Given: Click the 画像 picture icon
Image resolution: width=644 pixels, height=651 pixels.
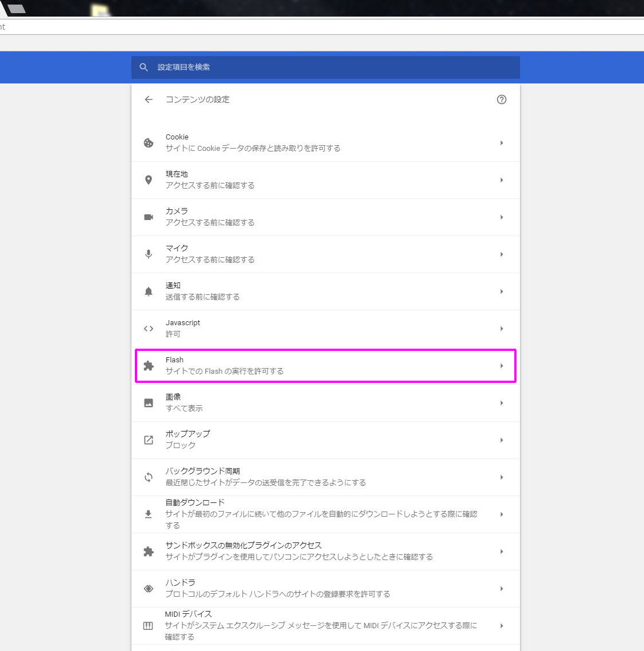Looking at the screenshot, I should coord(149,403).
